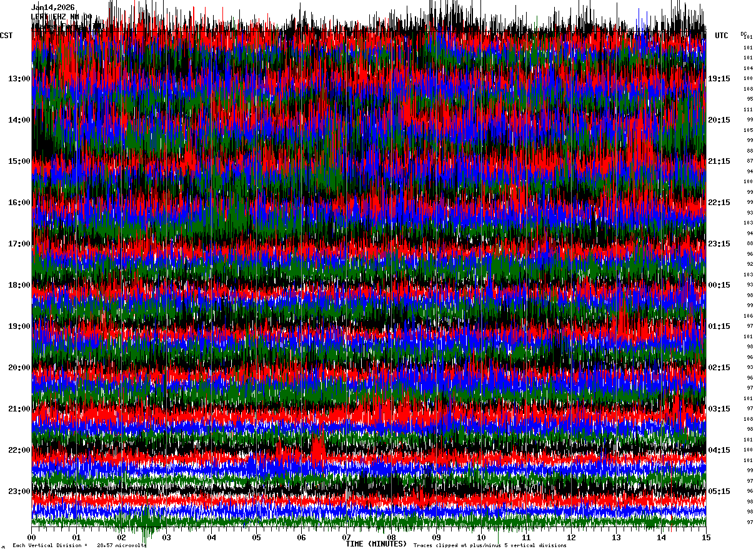Click the 22:00 CST time label

19,450
